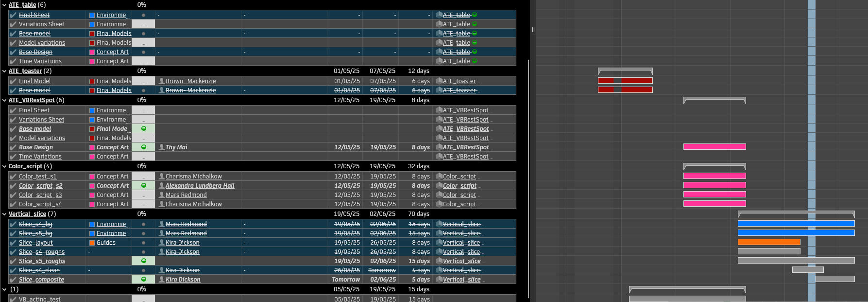Select Tomorrow start date in Slice_composite row
Viewport: 868px width, 302px height.
click(x=346, y=280)
